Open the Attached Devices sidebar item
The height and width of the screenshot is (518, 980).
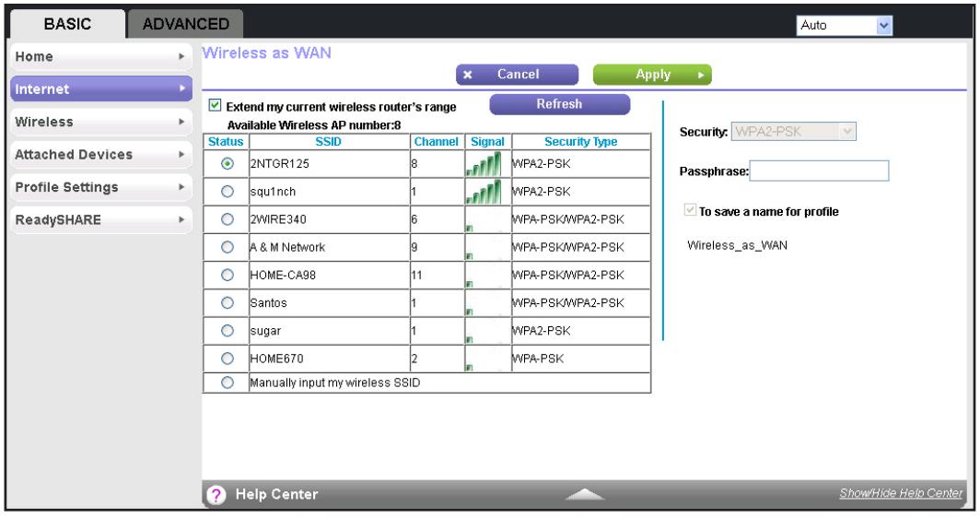pos(101,154)
